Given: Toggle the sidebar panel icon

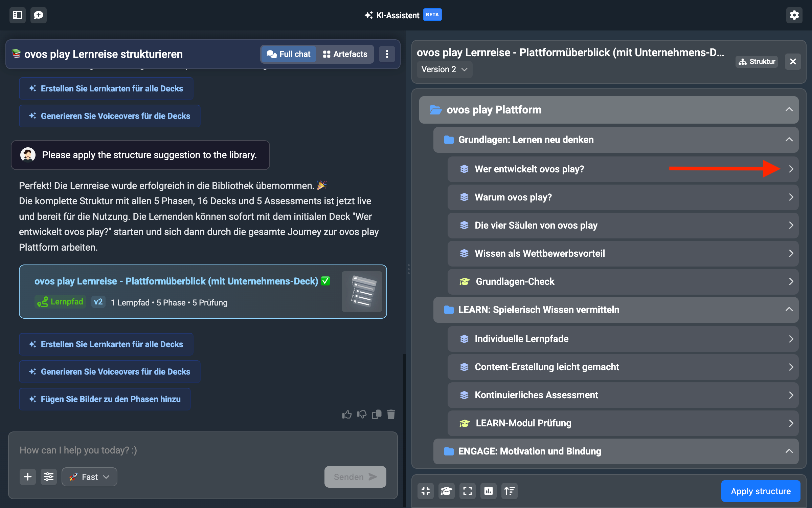Looking at the screenshot, I should click(x=18, y=15).
